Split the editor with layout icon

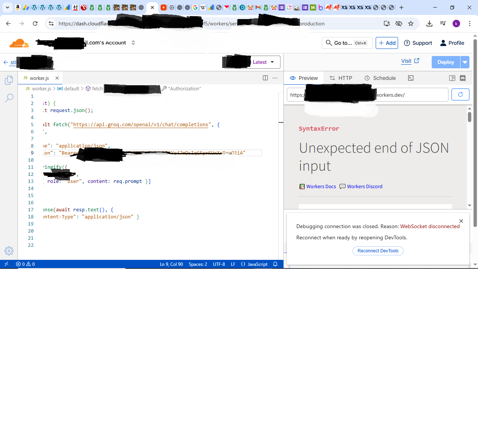265,78
